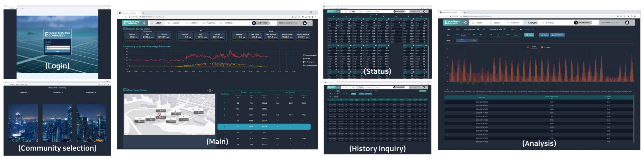Click the Download button on Analysis page
The image size is (644, 159).
point(557,35)
